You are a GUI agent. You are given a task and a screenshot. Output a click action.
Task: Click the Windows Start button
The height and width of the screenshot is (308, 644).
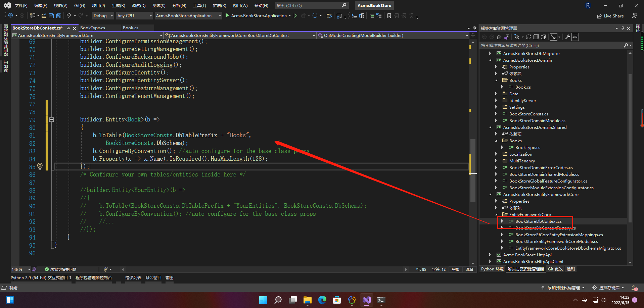coord(263,300)
